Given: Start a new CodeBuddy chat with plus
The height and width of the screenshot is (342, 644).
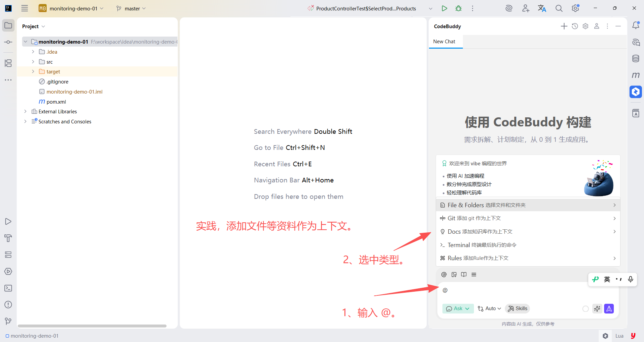Looking at the screenshot, I should (x=564, y=26).
